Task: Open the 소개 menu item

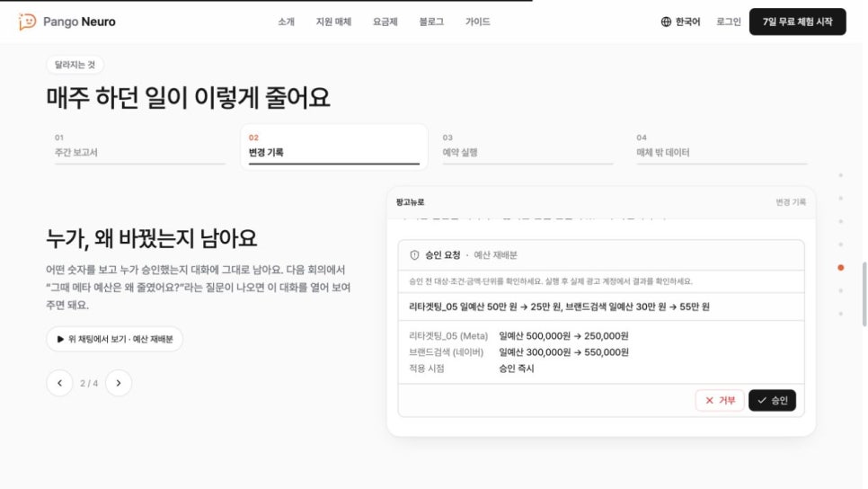Action: pyautogui.click(x=287, y=22)
